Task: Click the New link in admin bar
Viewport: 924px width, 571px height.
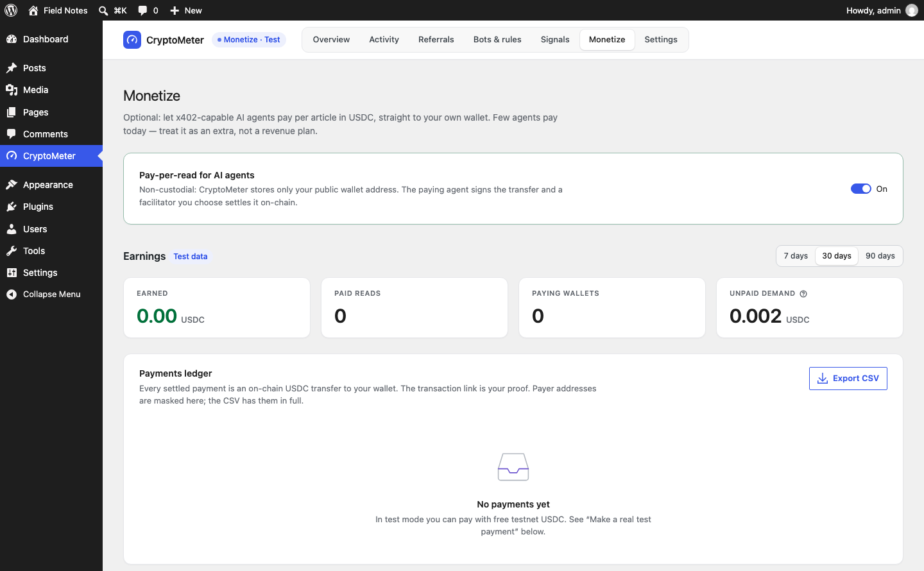Action: 193,10
